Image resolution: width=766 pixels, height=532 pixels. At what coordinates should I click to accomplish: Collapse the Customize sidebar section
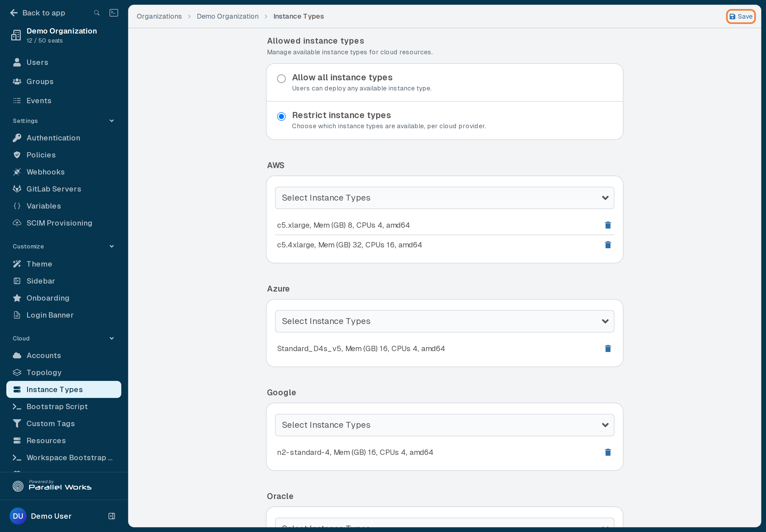pyautogui.click(x=63, y=246)
